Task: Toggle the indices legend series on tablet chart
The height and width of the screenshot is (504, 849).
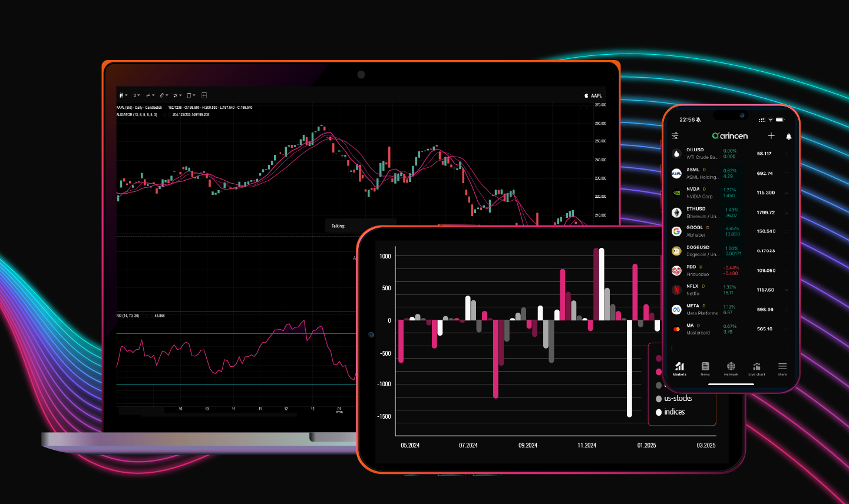Action: (x=670, y=412)
